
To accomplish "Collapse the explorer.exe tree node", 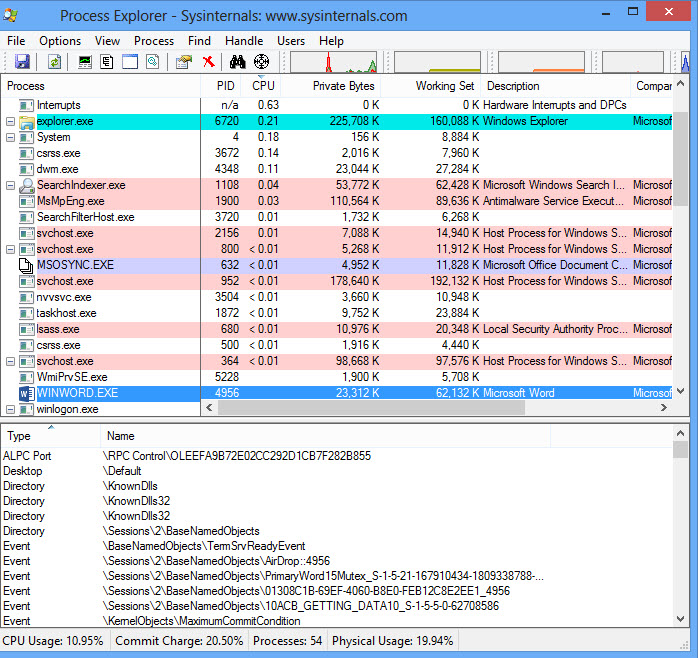I will pos(10,122).
